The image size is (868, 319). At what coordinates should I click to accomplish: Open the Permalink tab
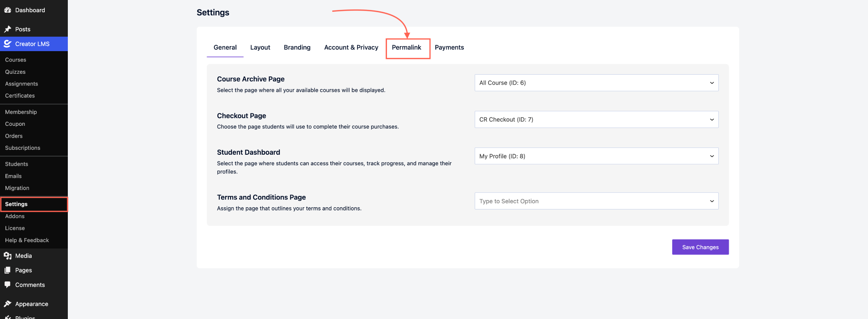click(x=406, y=48)
